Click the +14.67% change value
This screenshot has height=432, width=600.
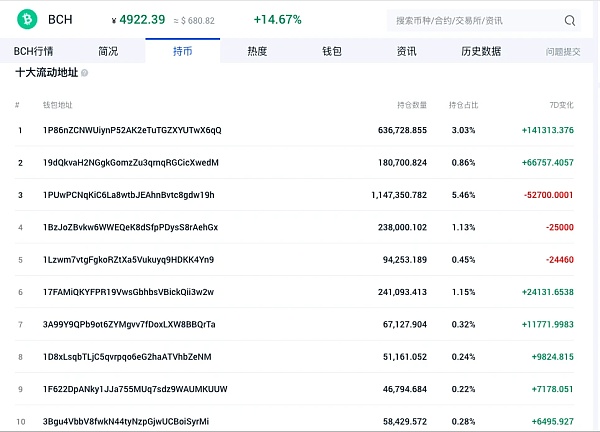[277, 20]
